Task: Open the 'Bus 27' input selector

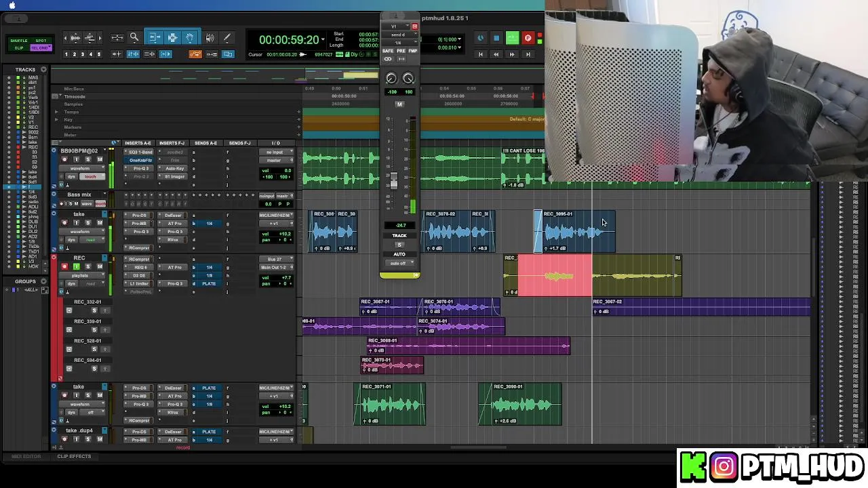Action: coord(275,259)
